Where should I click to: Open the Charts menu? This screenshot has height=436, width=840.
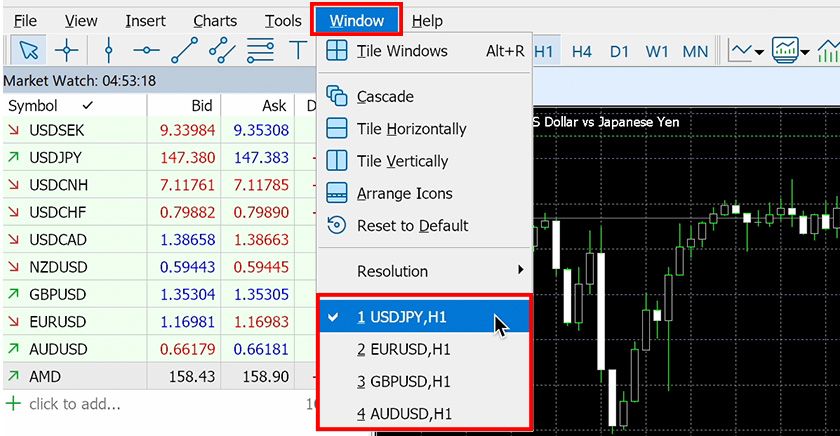click(215, 20)
